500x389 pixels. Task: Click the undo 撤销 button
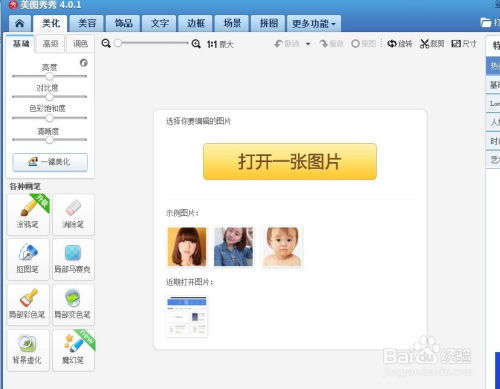coord(287,44)
